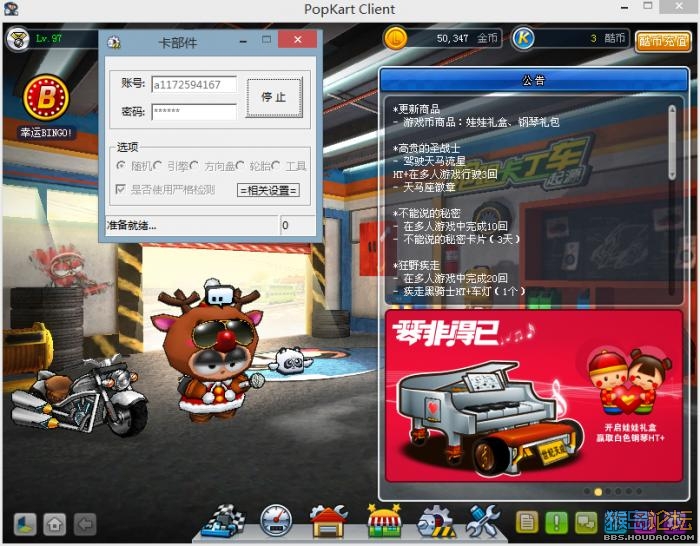The image size is (700, 546).
Task: Click the orange 酷币充值 recharge button
Action: pyautogui.click(x=662, y=41)
